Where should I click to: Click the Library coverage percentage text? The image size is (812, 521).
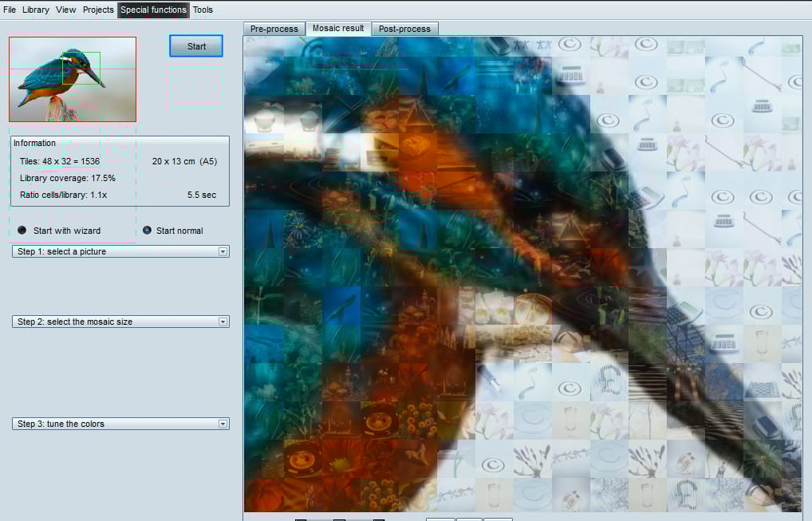pyautogui.click(x=67, y=178)
